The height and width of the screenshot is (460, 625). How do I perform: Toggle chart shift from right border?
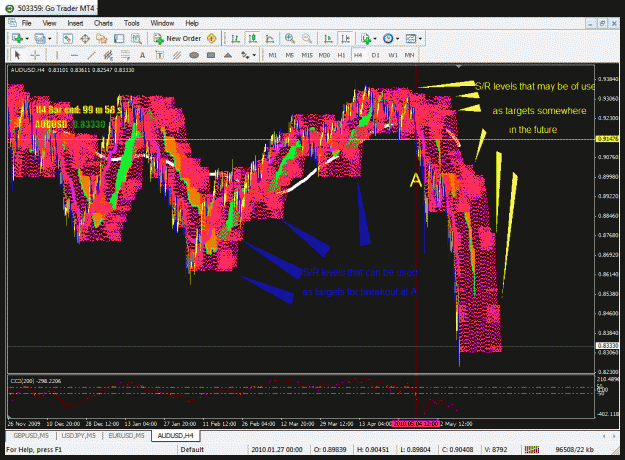tap(345, 39)
